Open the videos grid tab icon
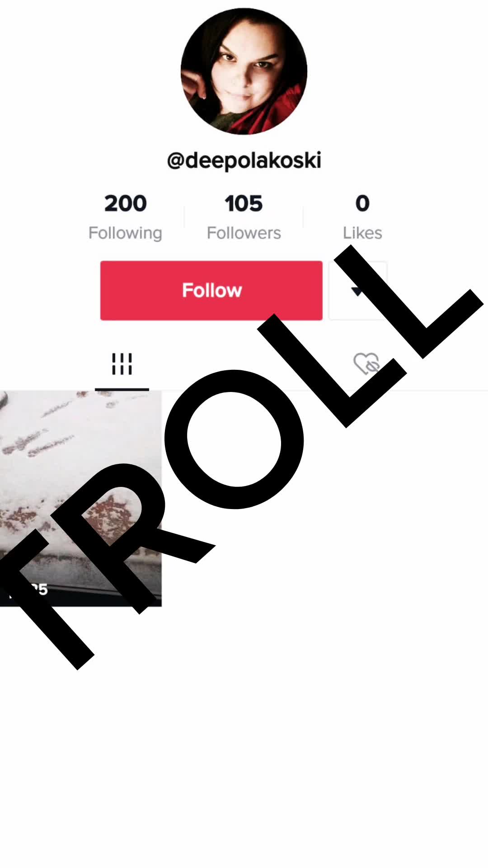Screen dimensions: 488x868 point(122,364)
